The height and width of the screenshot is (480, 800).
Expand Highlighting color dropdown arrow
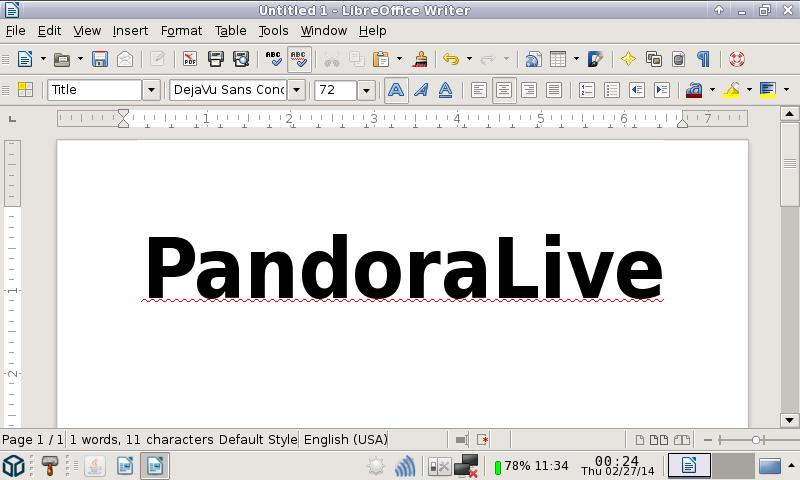[749, 90]
